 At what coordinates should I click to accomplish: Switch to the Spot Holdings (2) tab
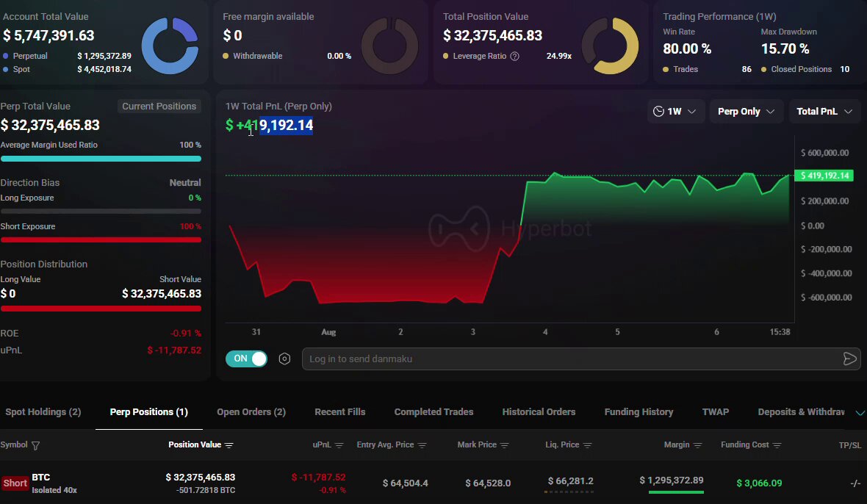point(43,411)
